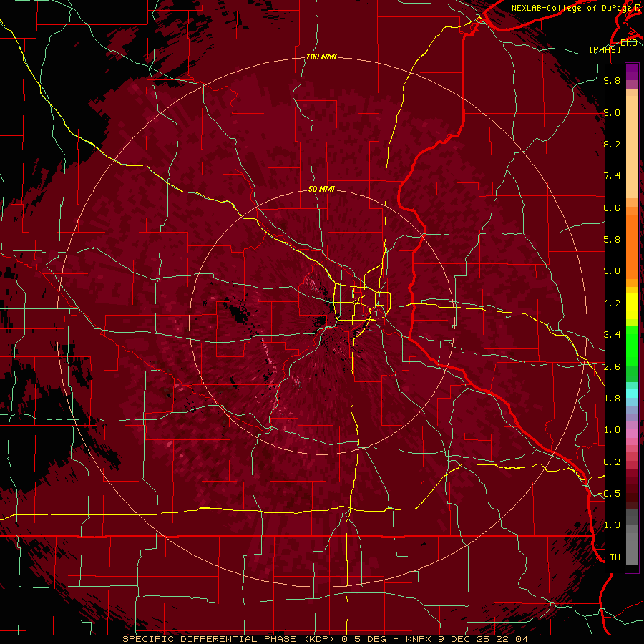Click the '7.4' color scale value

click(x=612, y=176)
